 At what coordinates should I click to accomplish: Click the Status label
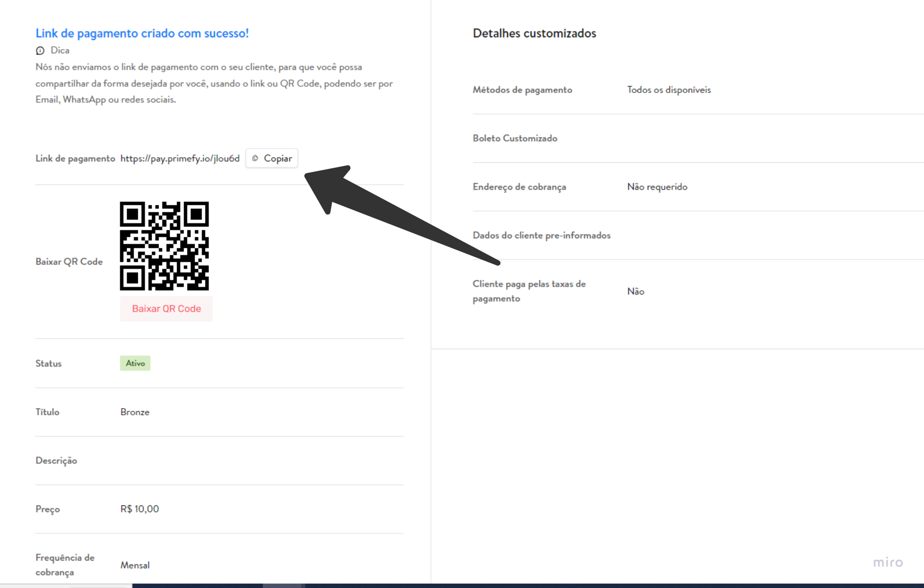49,363
